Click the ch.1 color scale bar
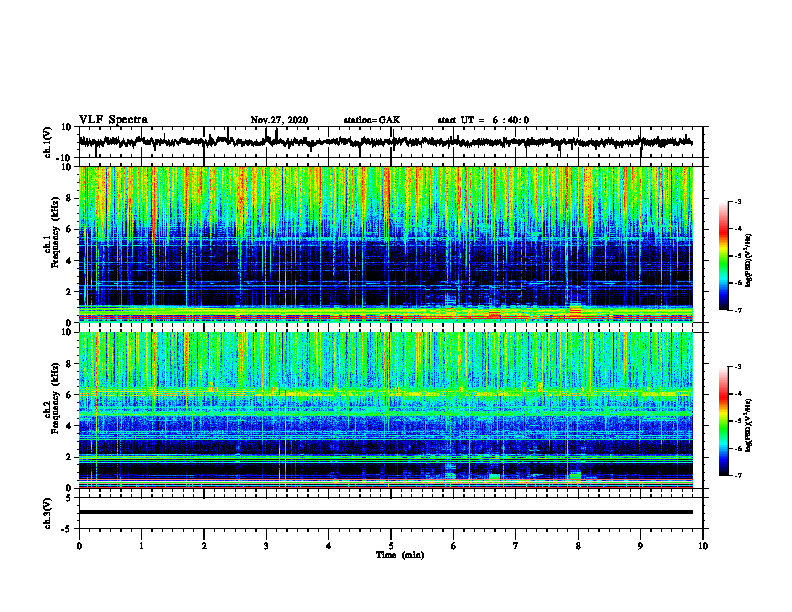This screenshot has height=612, width=792. pos(724,256)
